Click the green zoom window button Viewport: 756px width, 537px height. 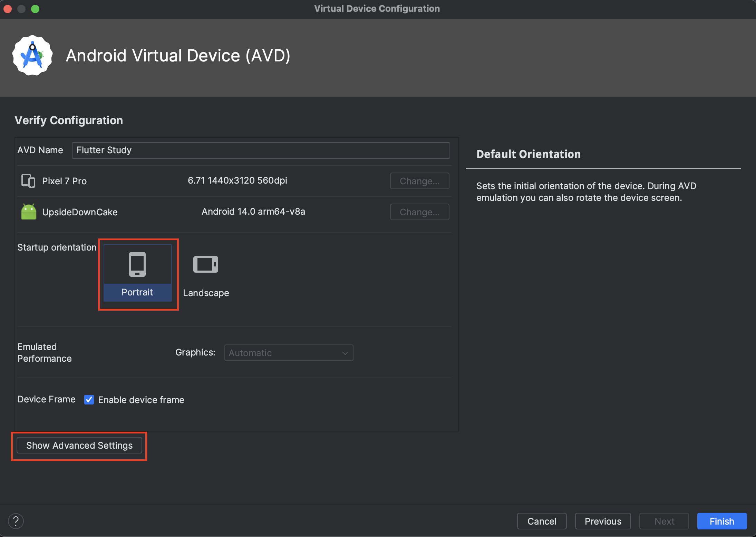(35, 9)
